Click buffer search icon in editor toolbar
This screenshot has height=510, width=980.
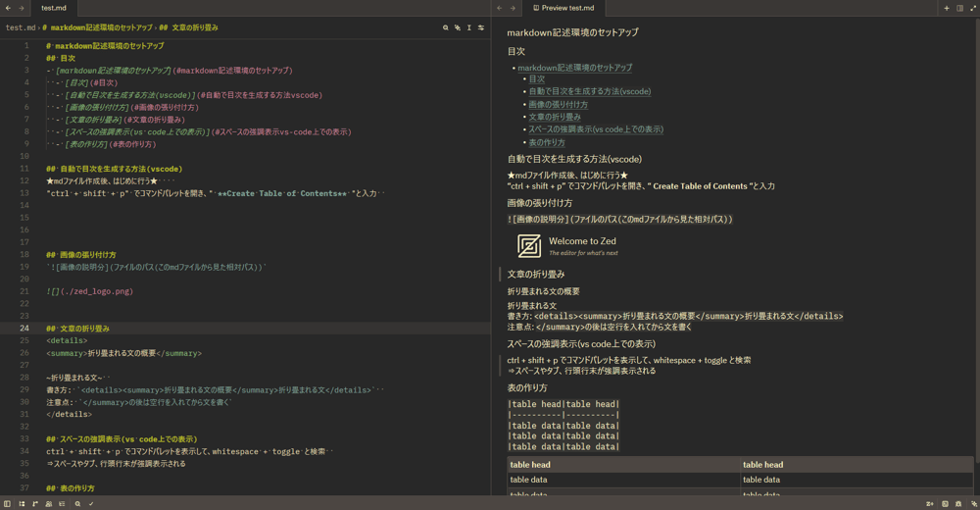pyautogui.click(x=446, y=27)
